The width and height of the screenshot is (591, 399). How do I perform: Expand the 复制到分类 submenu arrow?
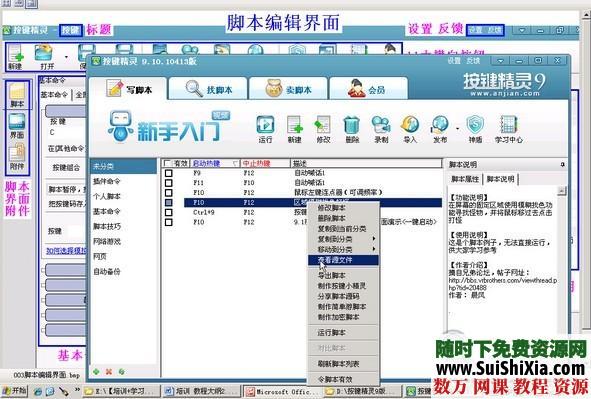(x=374, y=239)
